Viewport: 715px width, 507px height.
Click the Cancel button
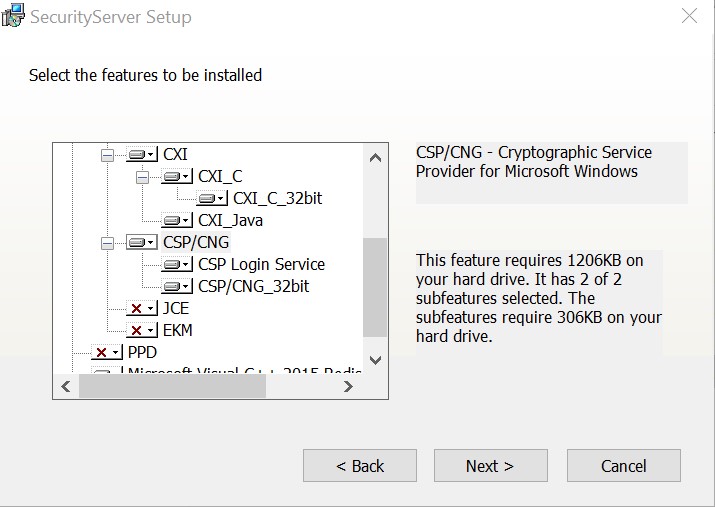click(624, 466)
